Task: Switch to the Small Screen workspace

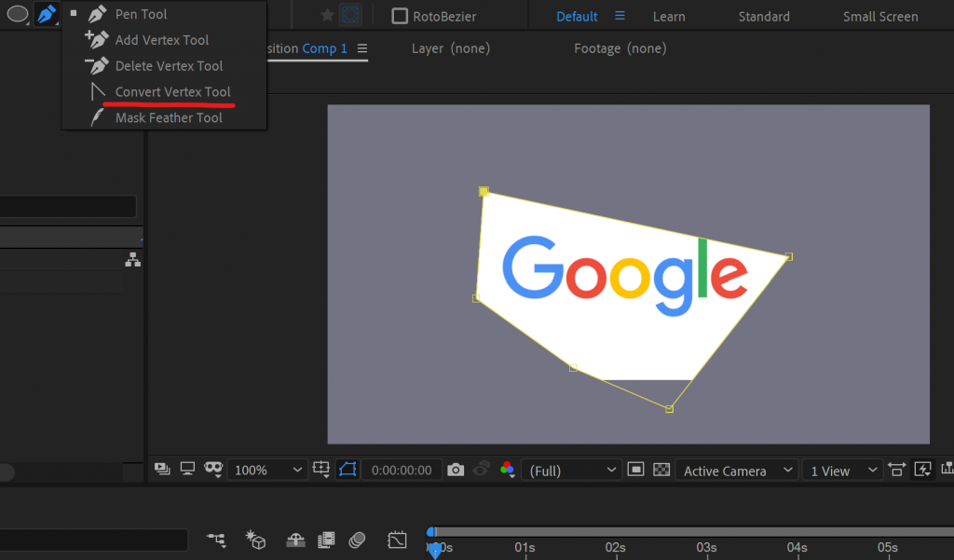Action: [x=880, y=17]
